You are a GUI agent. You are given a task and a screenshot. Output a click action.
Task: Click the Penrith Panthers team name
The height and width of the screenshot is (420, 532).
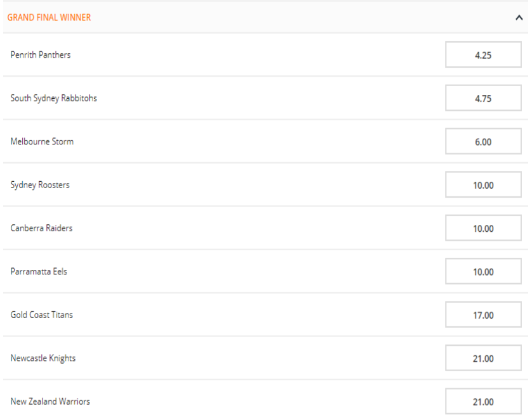41,55
